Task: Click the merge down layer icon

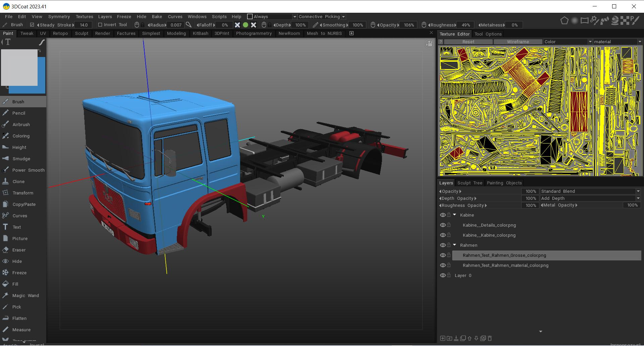Action: (x=456, y=338)
